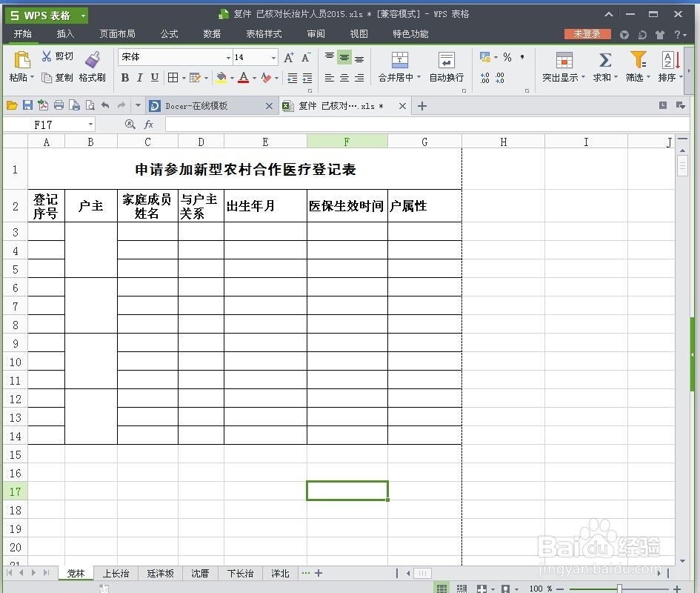Open the font size dropdown showing 14
The height and width of the screenshot is (593, 700).
click(273, 58)
